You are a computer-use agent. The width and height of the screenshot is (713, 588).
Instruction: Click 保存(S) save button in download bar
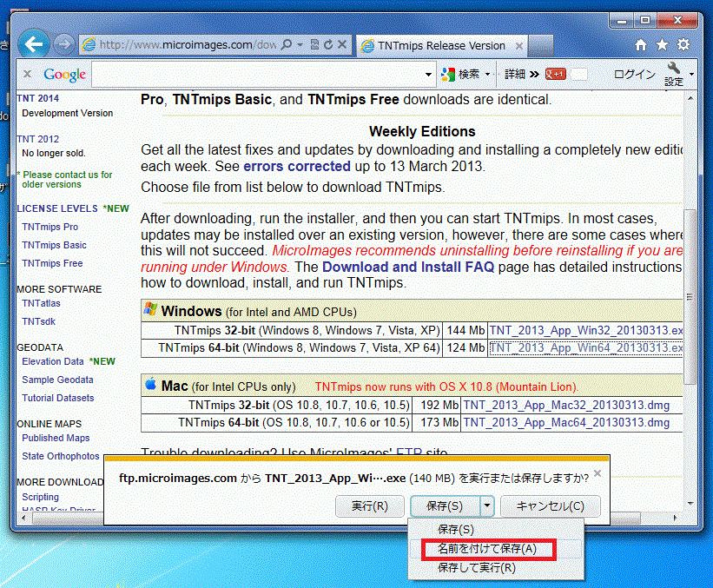445,506
